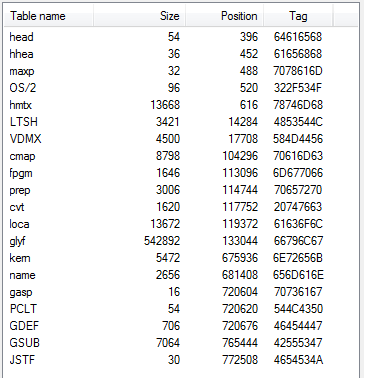This screenshot has width=365, height=386.
Task: Sort by the Size column header
Action: tap(139, 16)
